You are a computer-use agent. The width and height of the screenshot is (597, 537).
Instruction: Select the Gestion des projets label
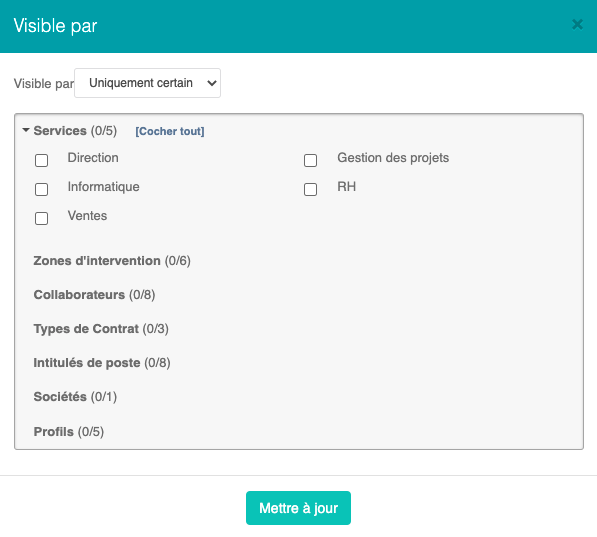click(393, 158)
